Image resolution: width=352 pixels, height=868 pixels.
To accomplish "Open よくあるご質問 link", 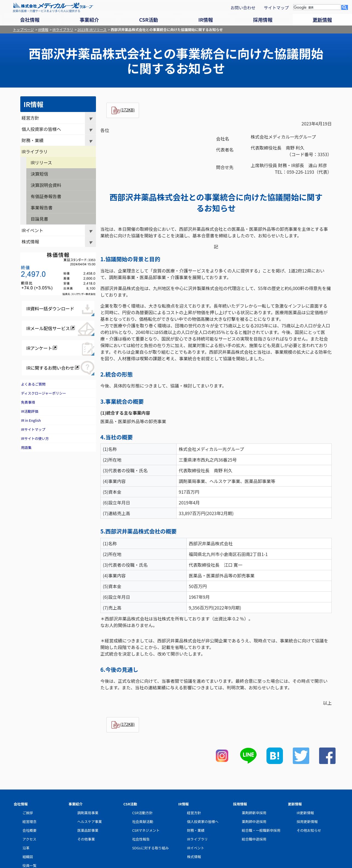I will [x=33, y=384].
